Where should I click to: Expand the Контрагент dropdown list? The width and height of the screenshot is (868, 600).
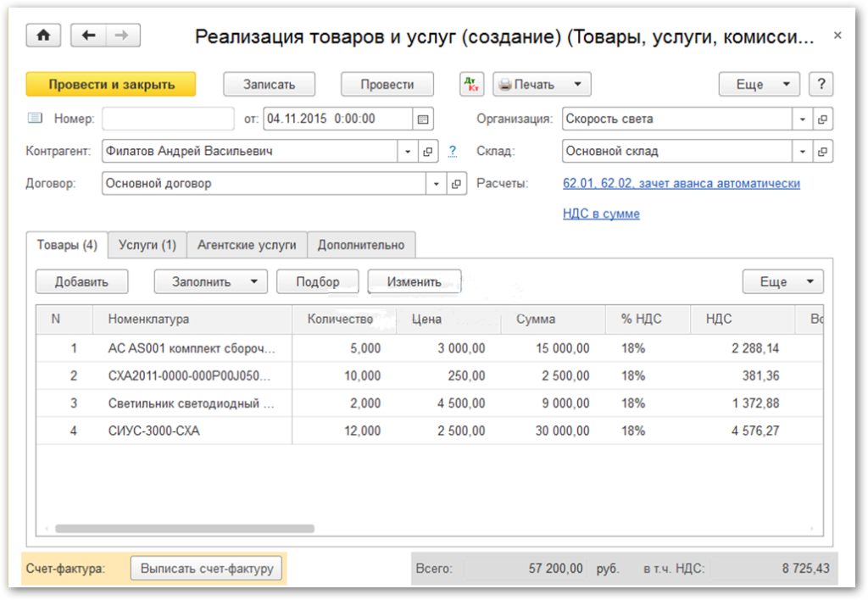tap(408, 152)
